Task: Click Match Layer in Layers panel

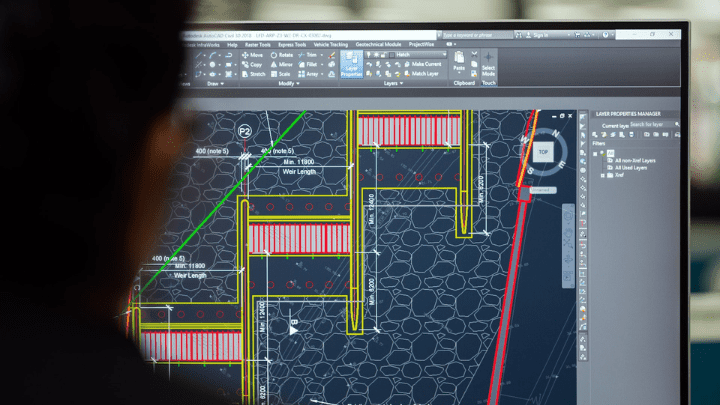Action: point(424,73)
